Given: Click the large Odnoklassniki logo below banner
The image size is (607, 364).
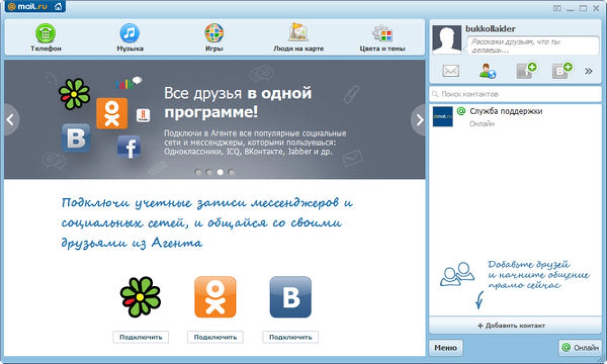Looking at the screenshot, I should pyautogui.click(x=215, y=297).
